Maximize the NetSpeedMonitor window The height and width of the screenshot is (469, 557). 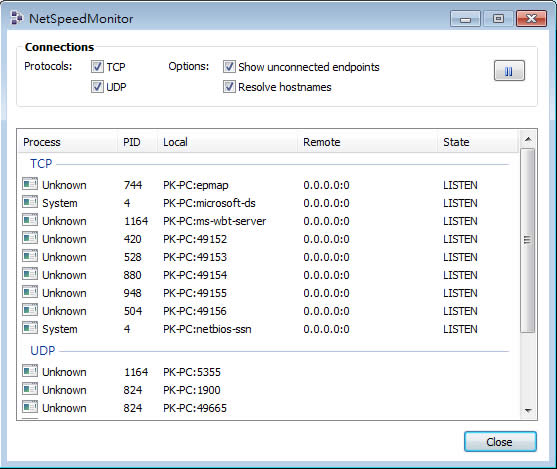point(498,19)
